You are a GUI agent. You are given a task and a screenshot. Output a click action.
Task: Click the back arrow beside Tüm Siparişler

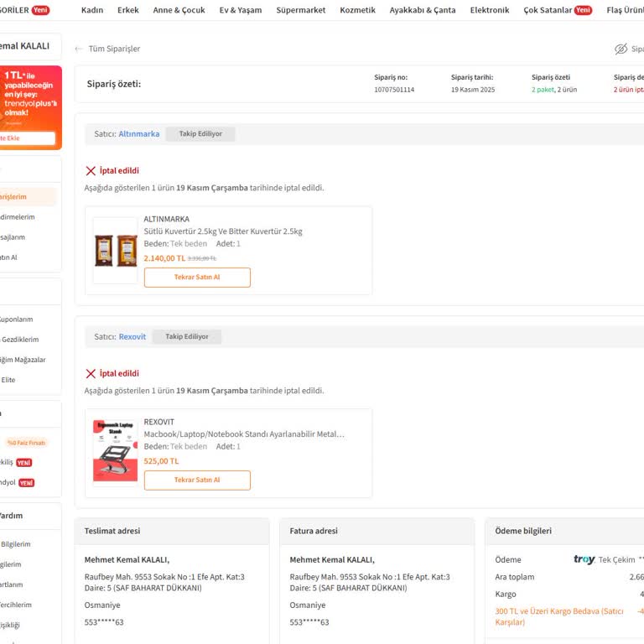79,49
